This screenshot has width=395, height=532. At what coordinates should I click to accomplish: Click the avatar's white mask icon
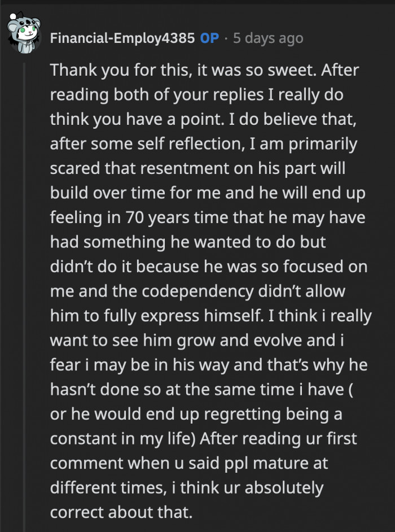coord(27,34)
